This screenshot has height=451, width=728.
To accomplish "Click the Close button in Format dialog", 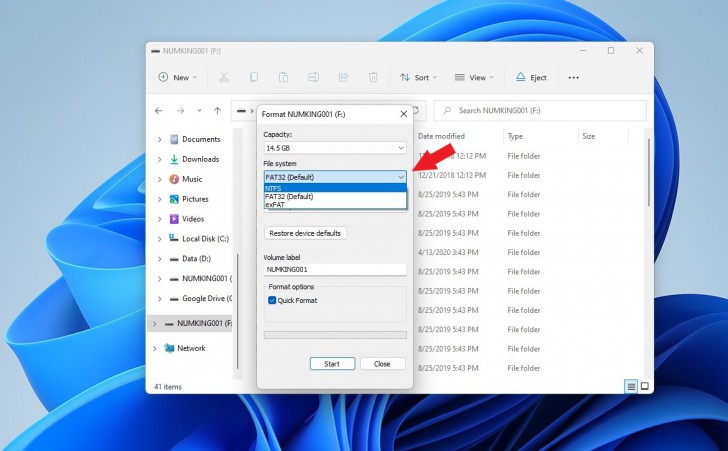I will (x=382, y=364).
